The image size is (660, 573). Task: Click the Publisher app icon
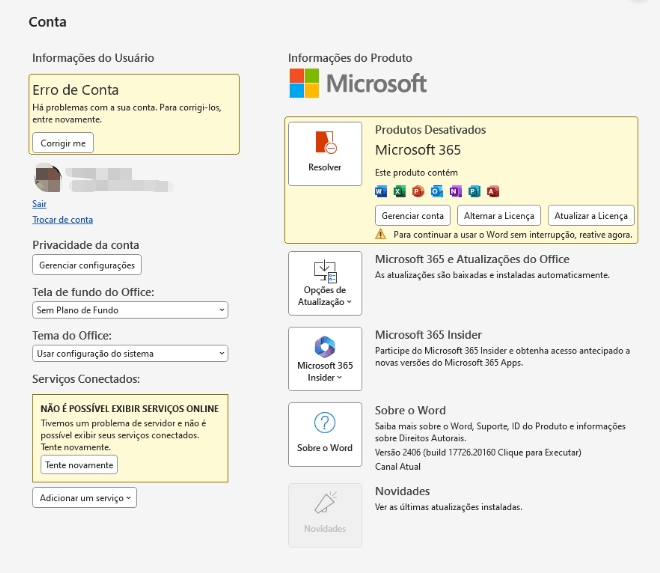(474, 192)
